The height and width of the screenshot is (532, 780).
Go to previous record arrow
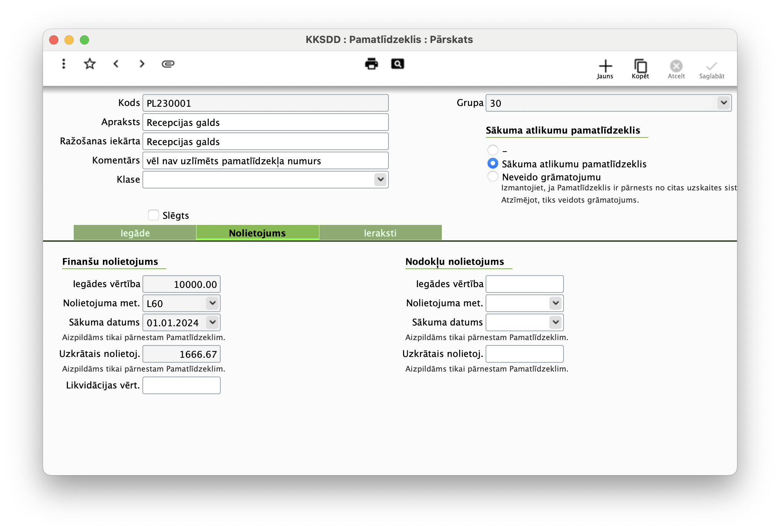tap(116, 64)
